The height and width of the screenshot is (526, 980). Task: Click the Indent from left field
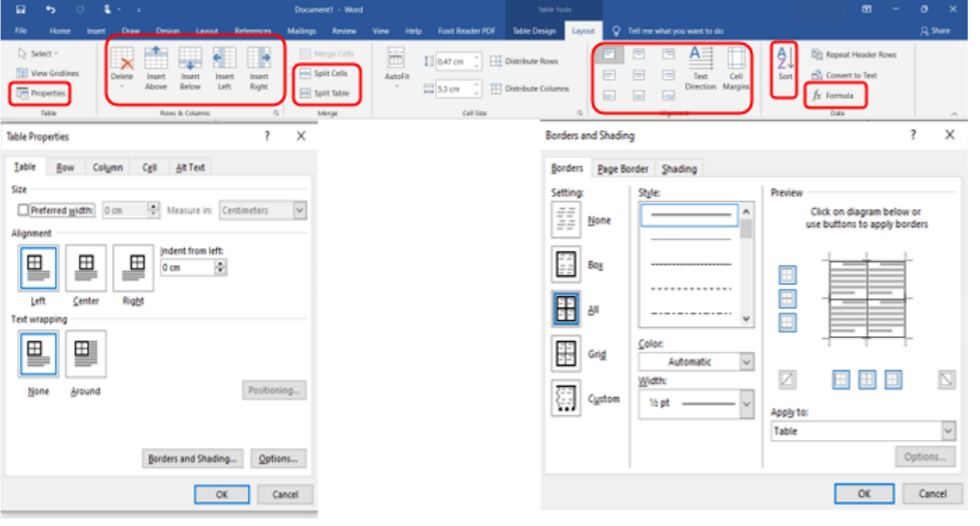pos(188,268)
